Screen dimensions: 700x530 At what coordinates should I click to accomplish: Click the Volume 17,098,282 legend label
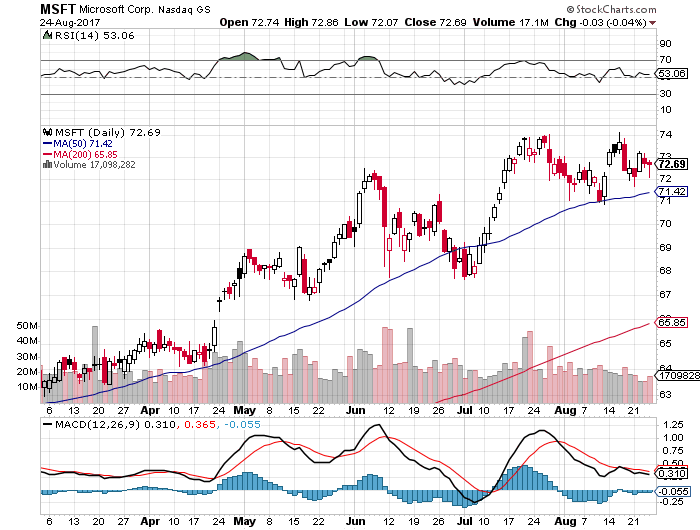pyautogui.click(x=94, y=165)
